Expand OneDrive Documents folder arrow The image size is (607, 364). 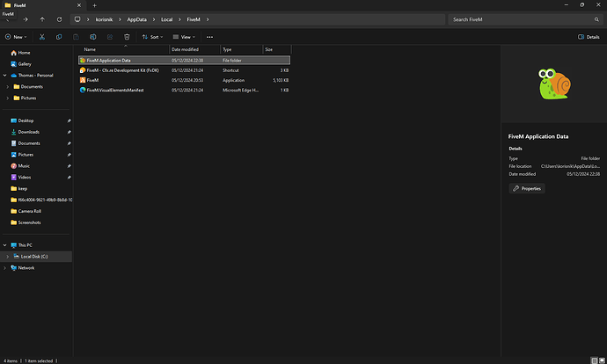[x=7, y=87]
